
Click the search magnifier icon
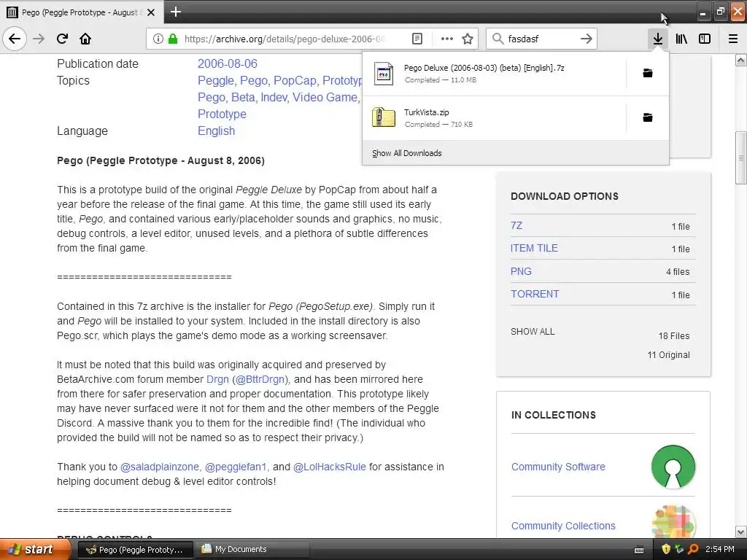pos(498,39)
